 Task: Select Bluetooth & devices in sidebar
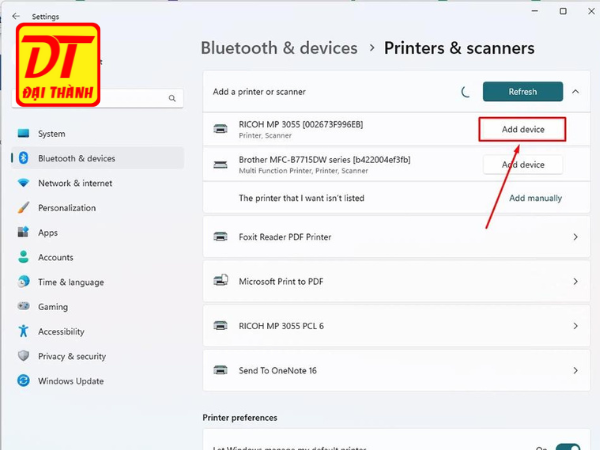point(98,158)
